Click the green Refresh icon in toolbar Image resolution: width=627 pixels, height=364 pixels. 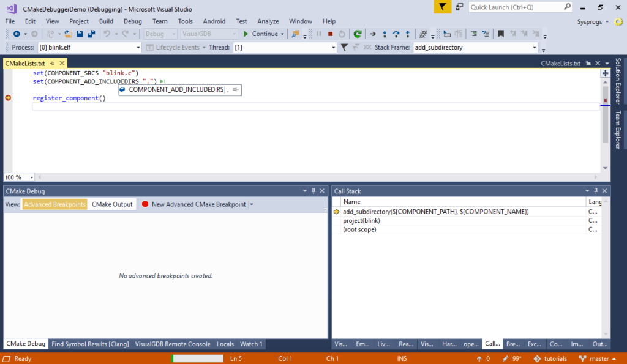click(x=357, y=34)
